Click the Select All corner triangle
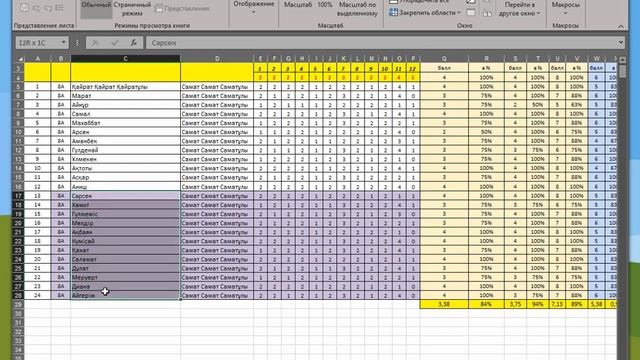This screenshot has height=360, width=640. [x=19, y=59]
